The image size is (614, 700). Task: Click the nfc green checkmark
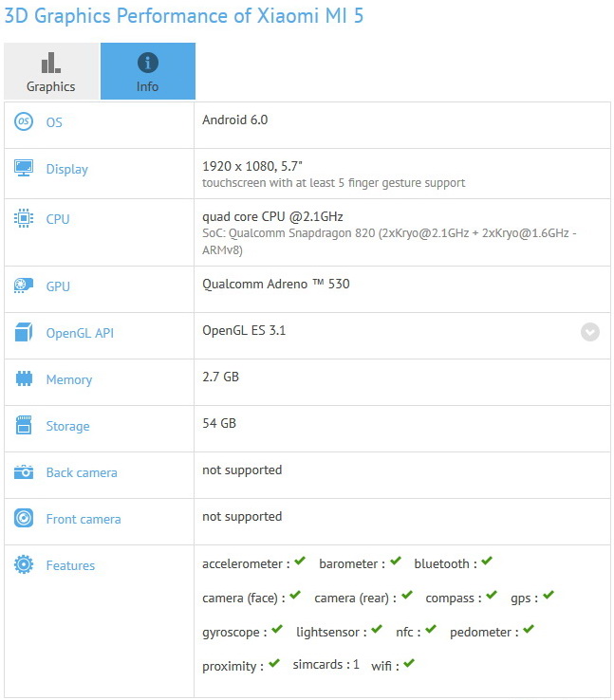click(431, 629)
